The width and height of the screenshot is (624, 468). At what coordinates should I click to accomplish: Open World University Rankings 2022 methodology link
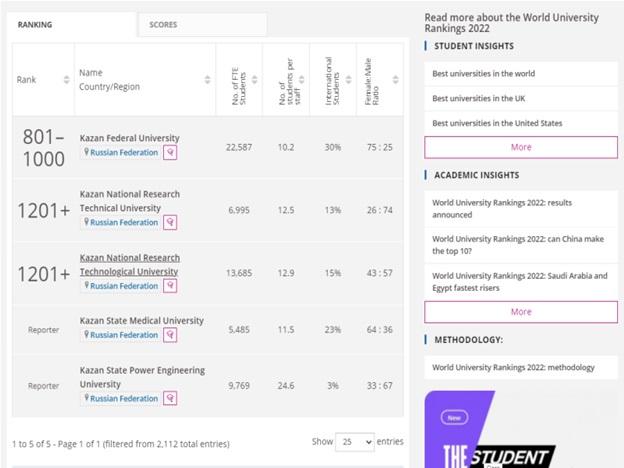pos(513,367)
